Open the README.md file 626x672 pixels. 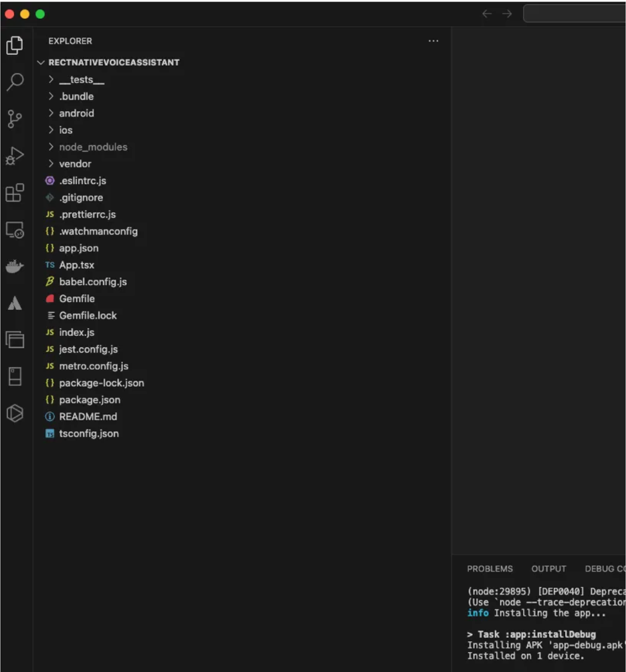click(x=88, y=416)
